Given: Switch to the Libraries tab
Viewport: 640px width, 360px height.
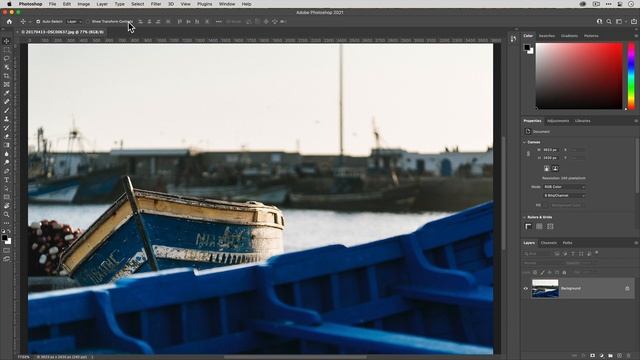Looking at the screenshot, I should point(582,121).
